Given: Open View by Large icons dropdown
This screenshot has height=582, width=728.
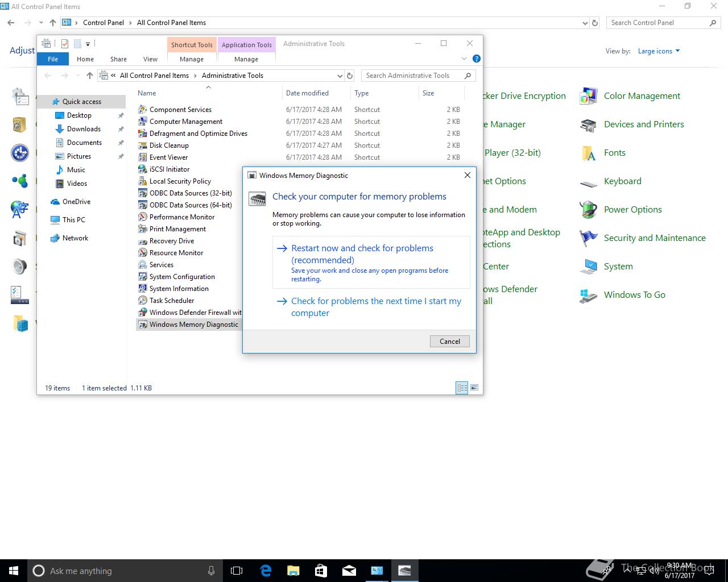Looking at the screenshot, I should pyautogui.click(x=659, y=51).
